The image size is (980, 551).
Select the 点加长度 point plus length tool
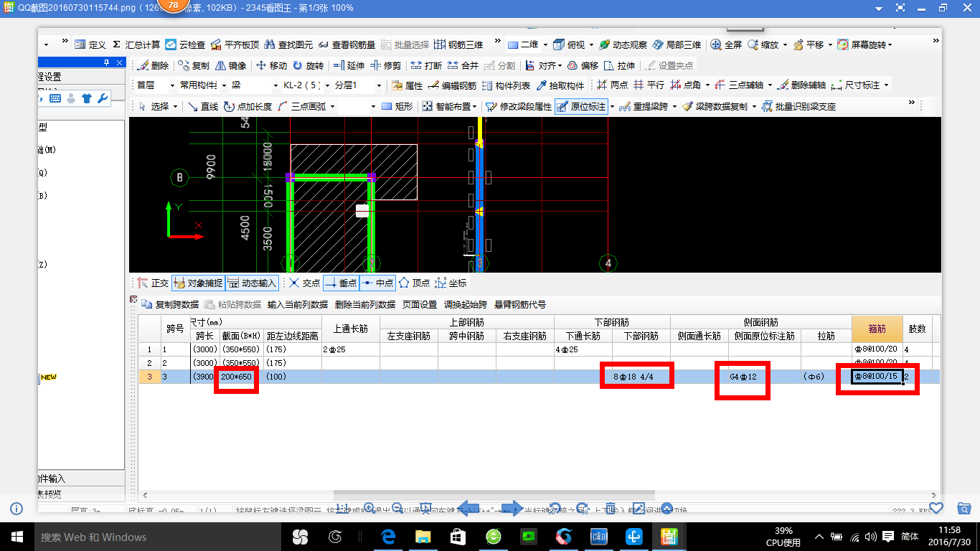[x=248, y=106]
